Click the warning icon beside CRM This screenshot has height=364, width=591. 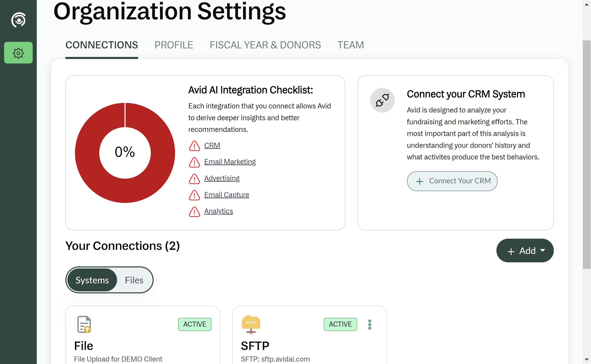click(x=194, y=146)
